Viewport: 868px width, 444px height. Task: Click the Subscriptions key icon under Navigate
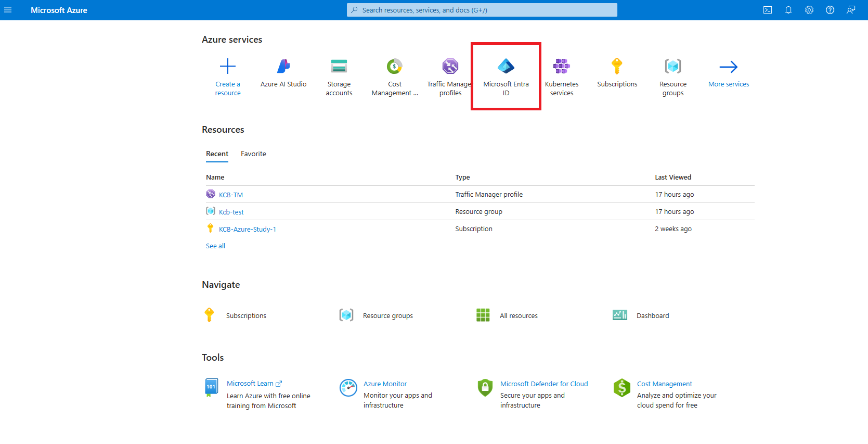209,315
